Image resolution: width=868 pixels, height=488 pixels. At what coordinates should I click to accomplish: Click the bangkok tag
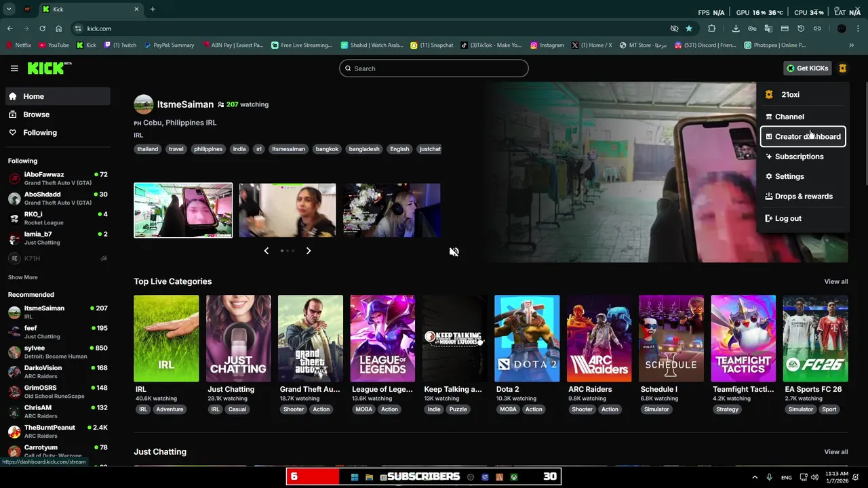pyautogui.click(x=327, y=149)
